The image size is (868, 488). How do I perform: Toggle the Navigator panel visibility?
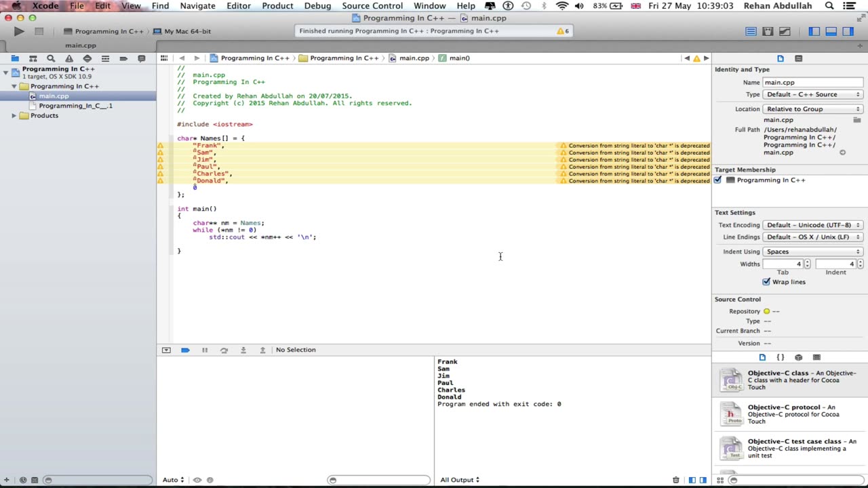pos(814,31)
